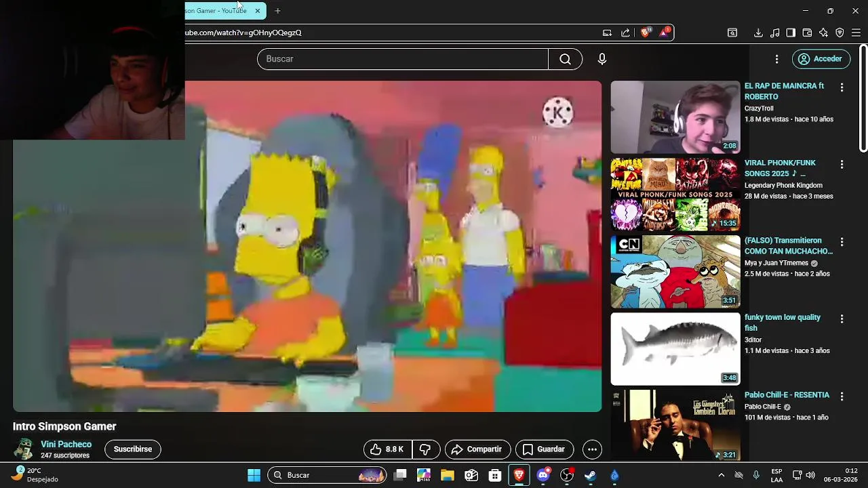Click the Suscribirse button
This screenshot has height=488, width=868.
(x=133, y=449)
